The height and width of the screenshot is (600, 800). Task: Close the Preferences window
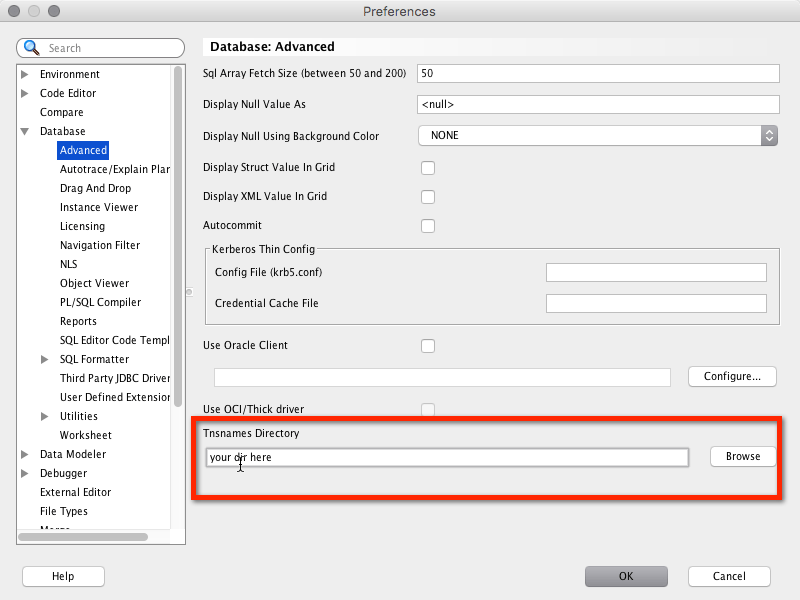(14, 11)
